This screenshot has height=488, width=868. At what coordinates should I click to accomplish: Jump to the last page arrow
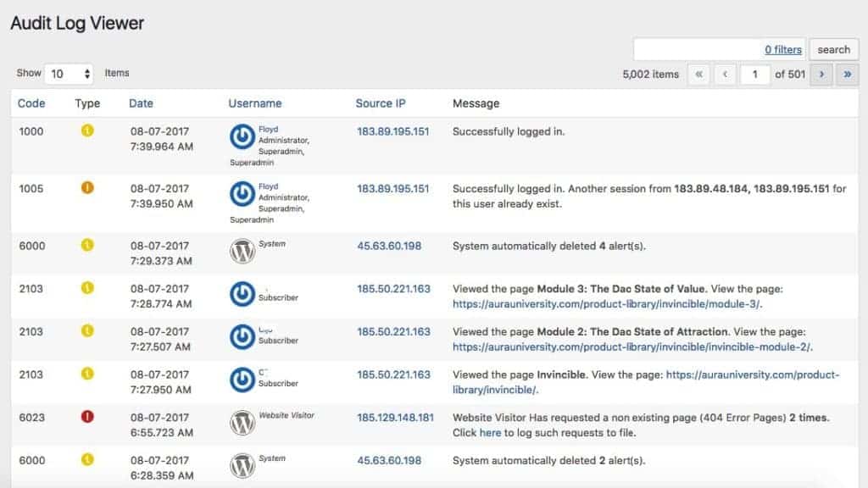click(x=847, y=74)
